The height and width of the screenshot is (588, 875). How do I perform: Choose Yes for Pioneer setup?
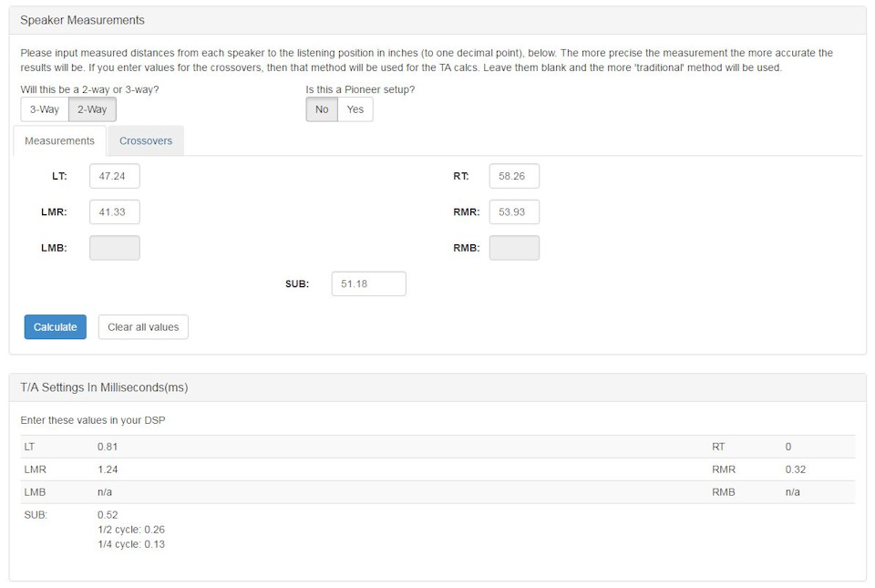coord(355,109)
